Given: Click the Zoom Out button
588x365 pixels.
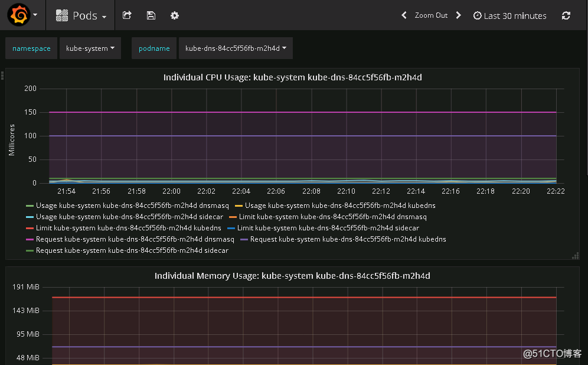Looking at the screenshot, I should (x=430, y=15).
